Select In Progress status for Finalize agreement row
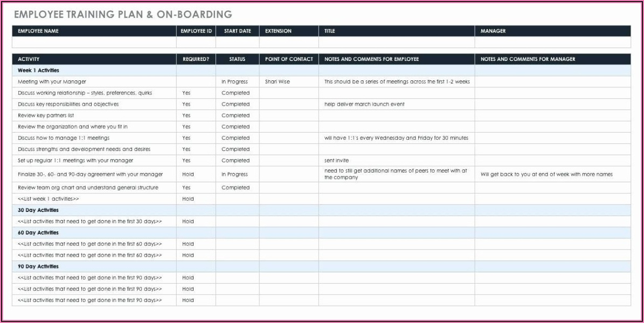 tap(238, 174)
